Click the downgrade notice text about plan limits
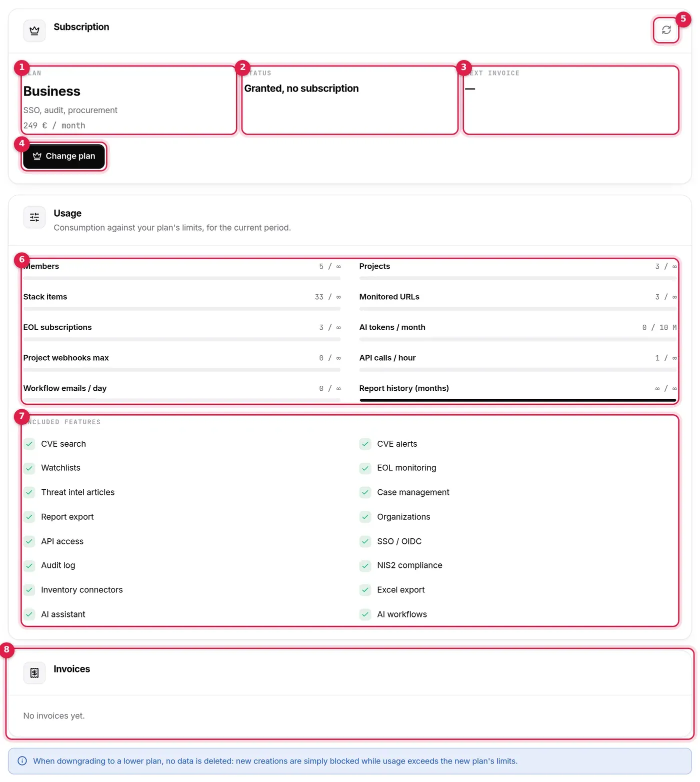700x782 pixels. [275, 761]
